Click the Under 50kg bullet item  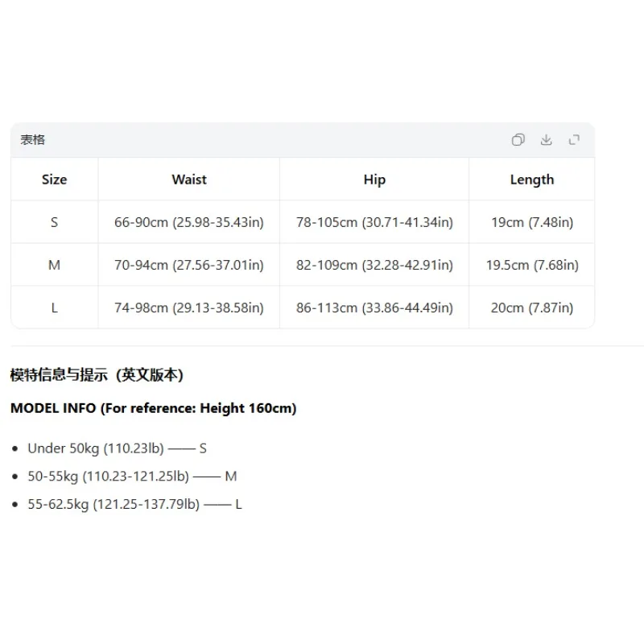click(117, 448)
